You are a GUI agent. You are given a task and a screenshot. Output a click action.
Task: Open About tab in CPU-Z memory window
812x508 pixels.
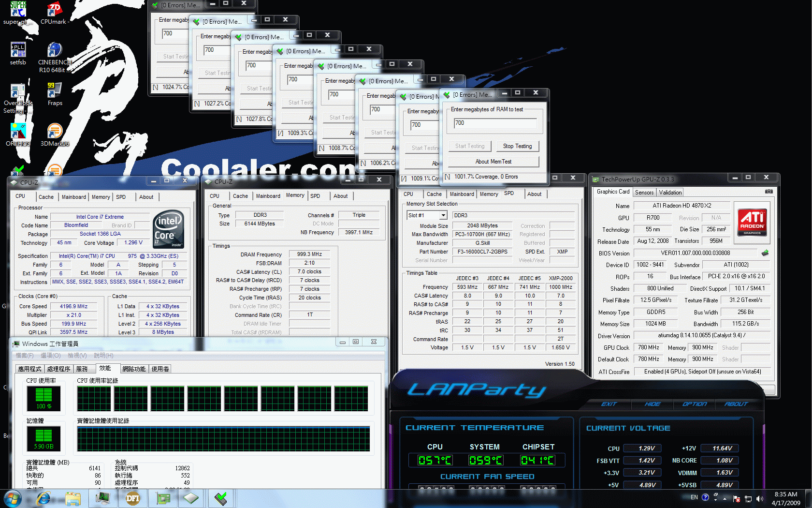[340, 196]
